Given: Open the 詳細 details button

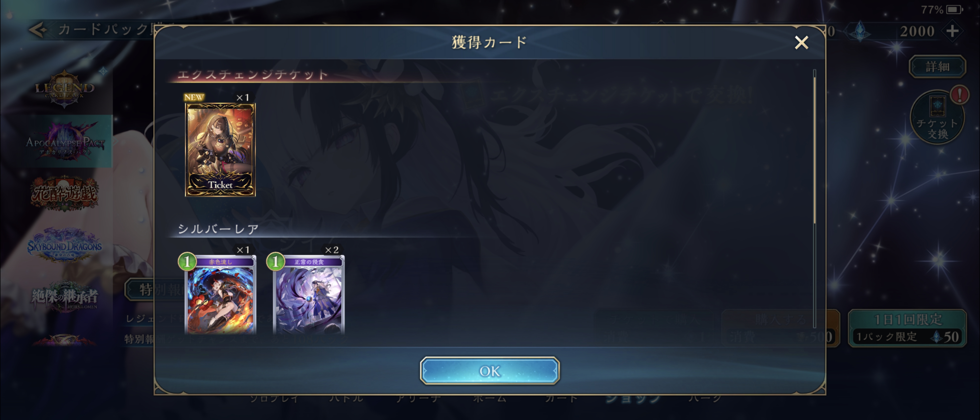Looking at the screenshot, I should pyautogui.click(x=937, y=67).
